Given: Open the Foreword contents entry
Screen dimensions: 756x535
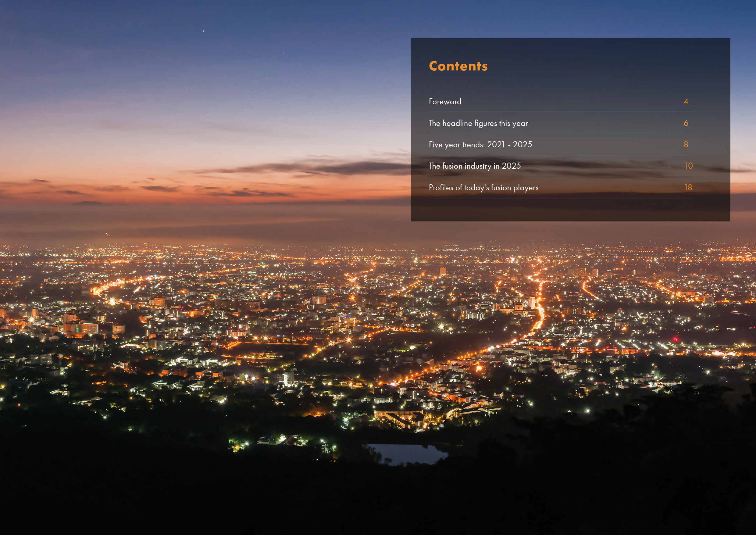Looking at the screenshot, I should (445, 102).
